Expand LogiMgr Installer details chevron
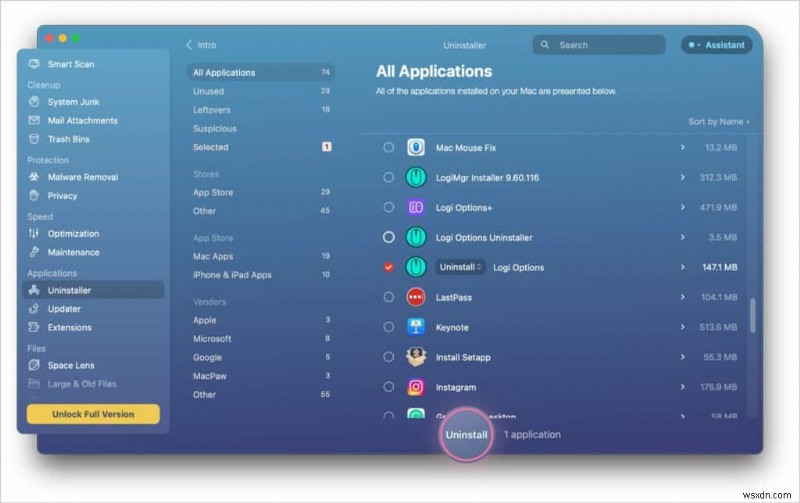The image size is (800, 503). tap(683, 178)
